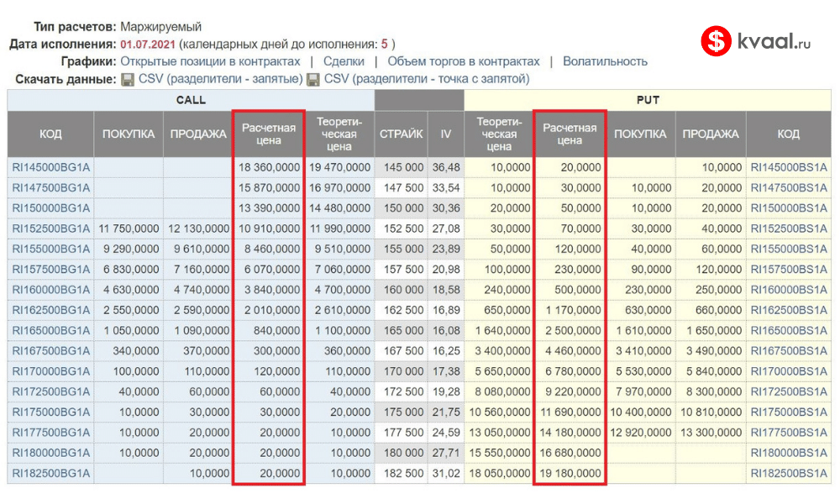Open the Сделки chart link
The image size is (840, 504).
(344, 61)
